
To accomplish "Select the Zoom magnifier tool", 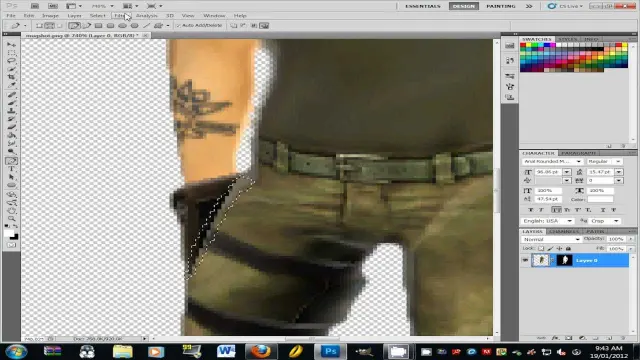I will click(11, 219).
